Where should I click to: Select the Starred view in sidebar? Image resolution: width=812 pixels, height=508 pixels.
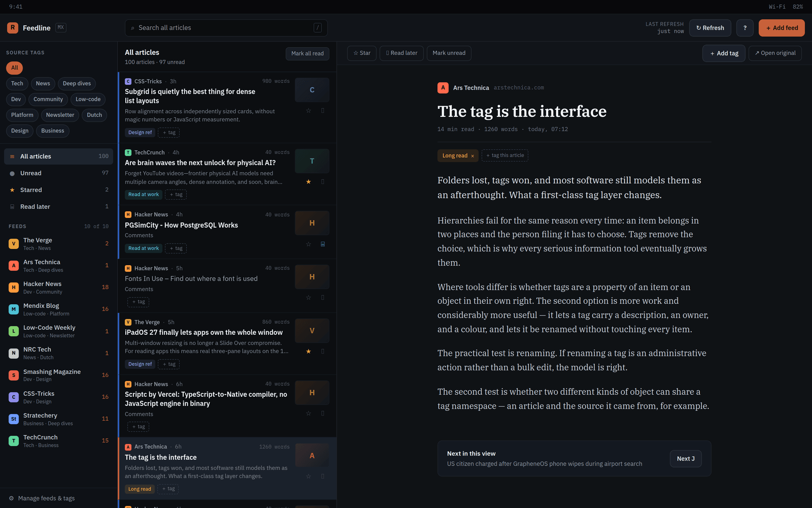tap(59, 190)
